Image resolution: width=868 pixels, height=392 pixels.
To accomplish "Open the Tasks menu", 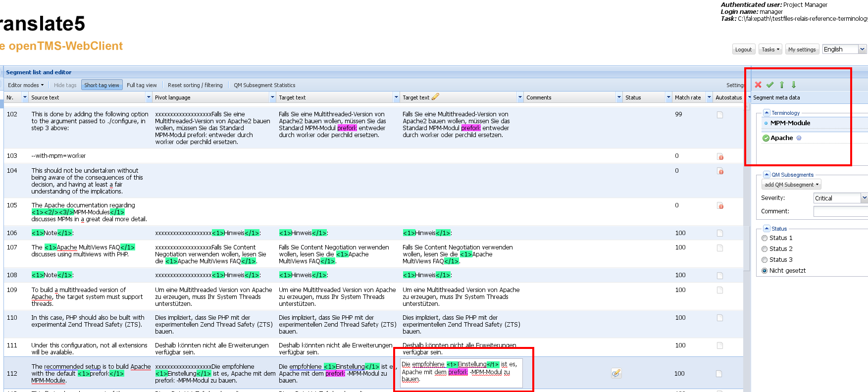I will click(x=770, y=49).
